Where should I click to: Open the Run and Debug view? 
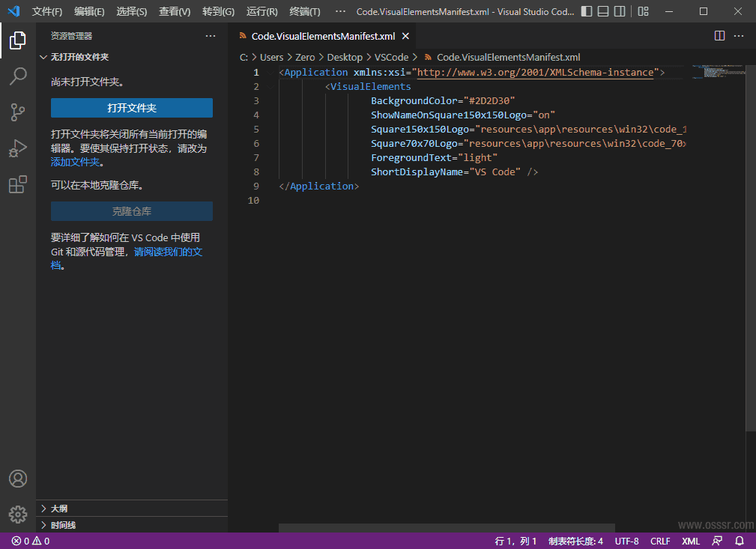point(18,148)
